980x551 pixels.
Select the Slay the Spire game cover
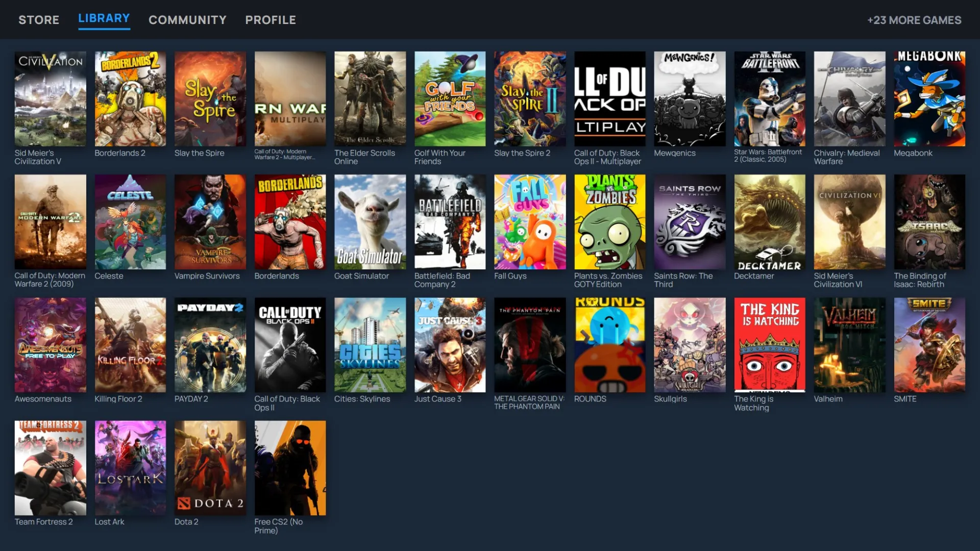[210, 98]
